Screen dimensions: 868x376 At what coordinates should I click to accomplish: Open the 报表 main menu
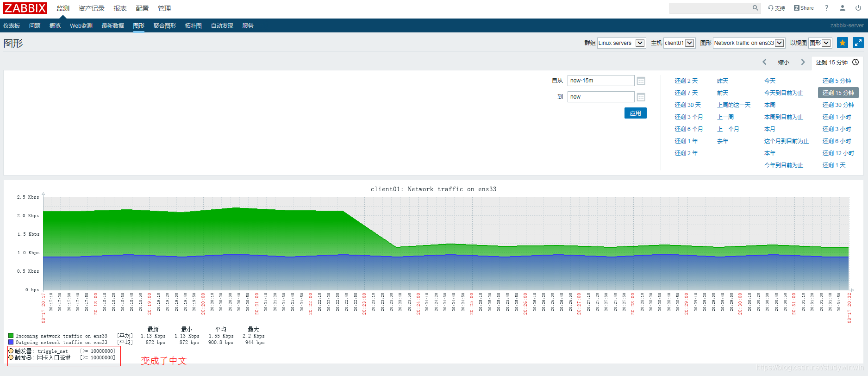point(120,8)
